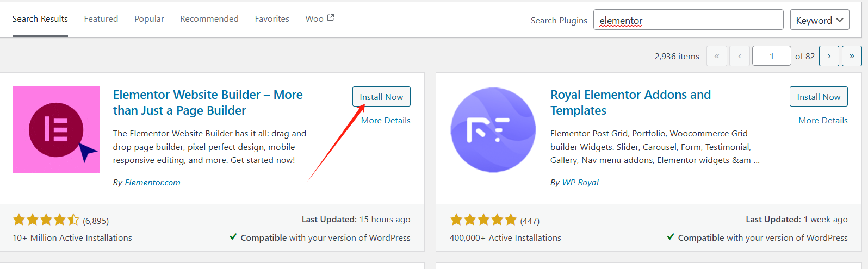Screen dimensions: 868x269
Task: Open the Woo external link tab
Action: pos(320,19)
